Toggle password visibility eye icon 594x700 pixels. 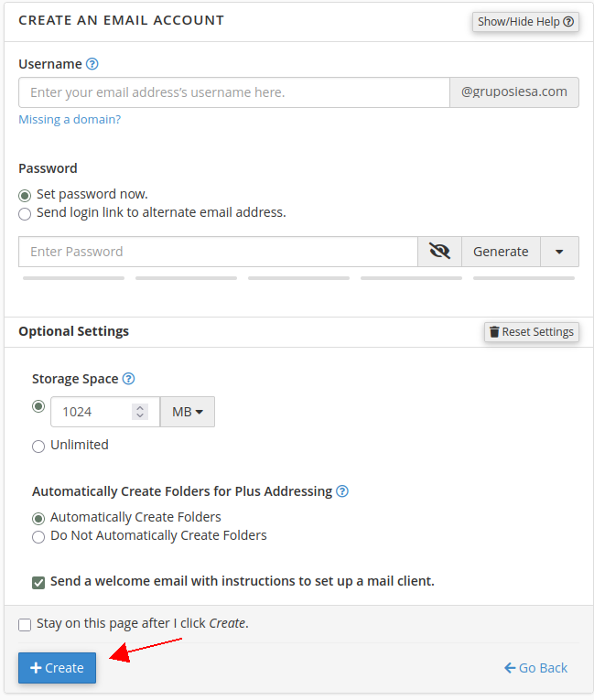(x=439, y=252)
